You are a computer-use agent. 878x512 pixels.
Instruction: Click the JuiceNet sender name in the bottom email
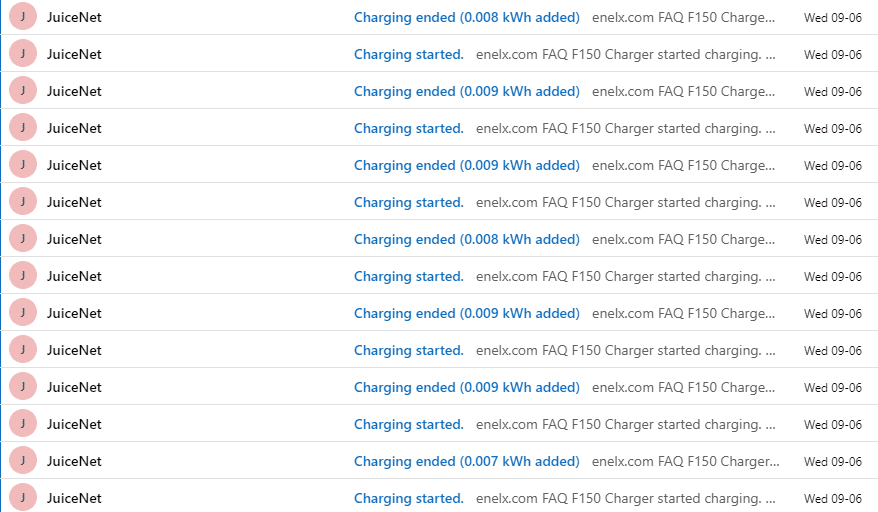click(x=74, y=498)
